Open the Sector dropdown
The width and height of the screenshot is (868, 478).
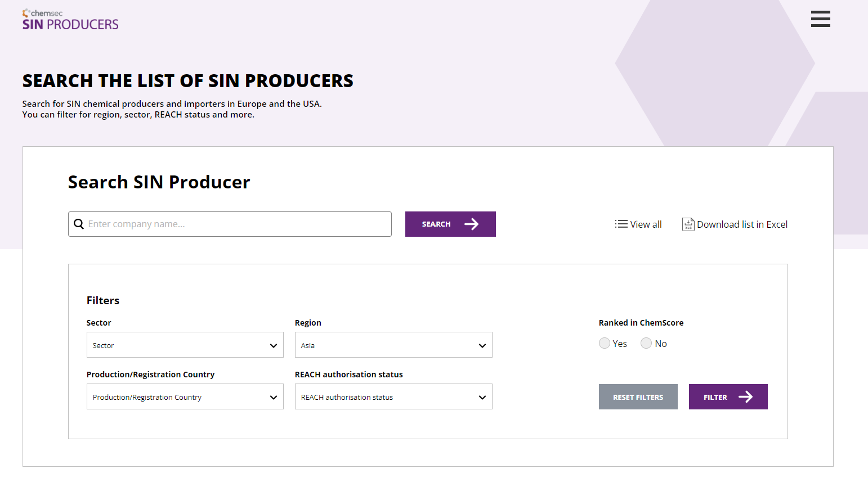coord(185,345)
